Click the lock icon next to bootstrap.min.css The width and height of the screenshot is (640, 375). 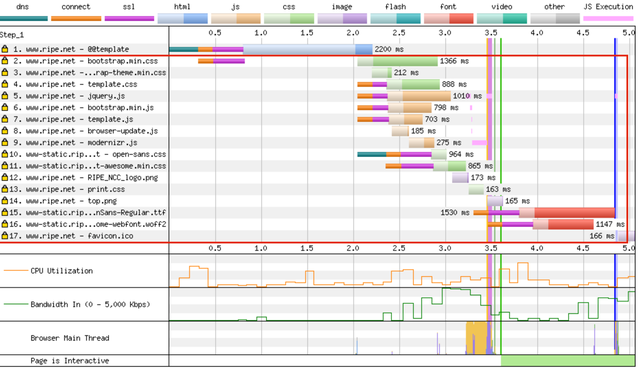[x=5, y=61]
